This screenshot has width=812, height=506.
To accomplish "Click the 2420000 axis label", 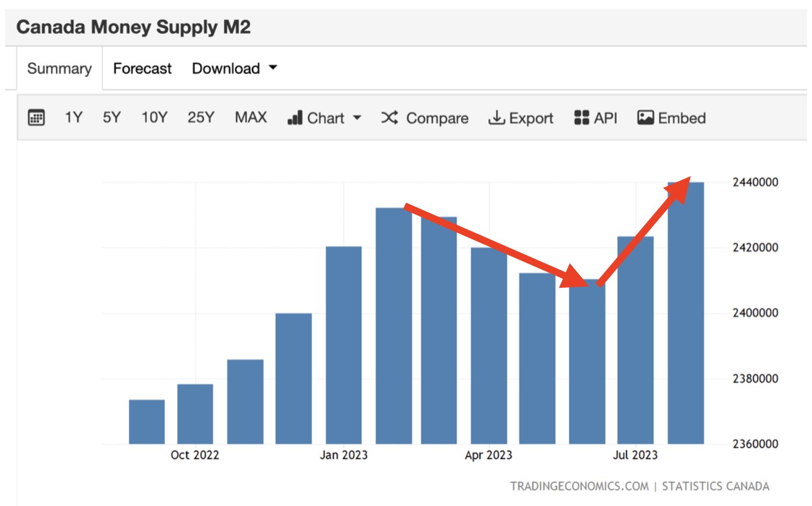I will (755, 247).
